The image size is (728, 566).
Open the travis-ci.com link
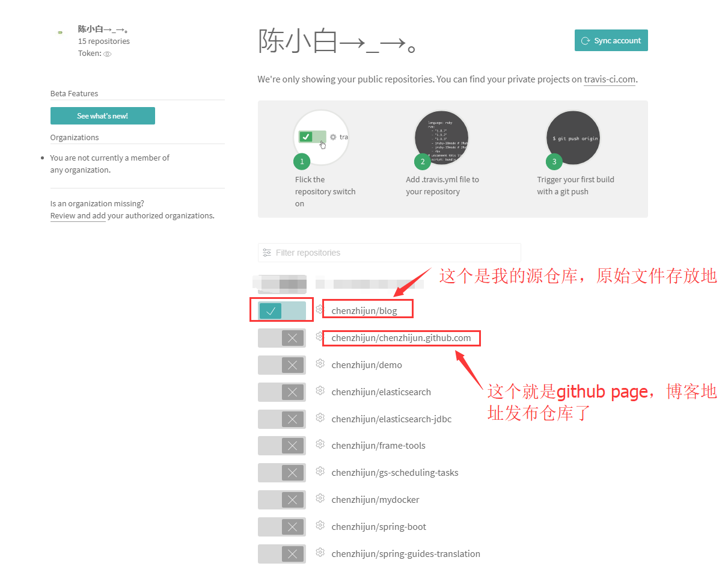pos(609,79)
